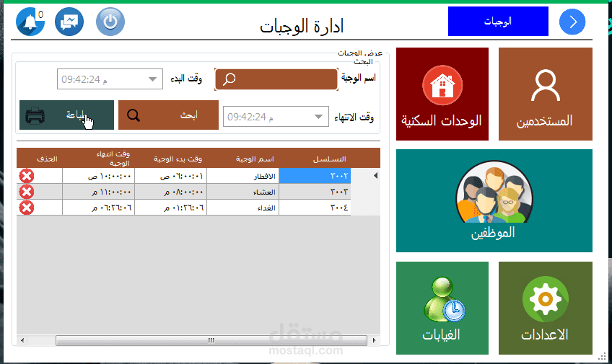Viewport: 612px width, 364px height.
Task: Click the وقت البدء time value
Action: point(84,79)
